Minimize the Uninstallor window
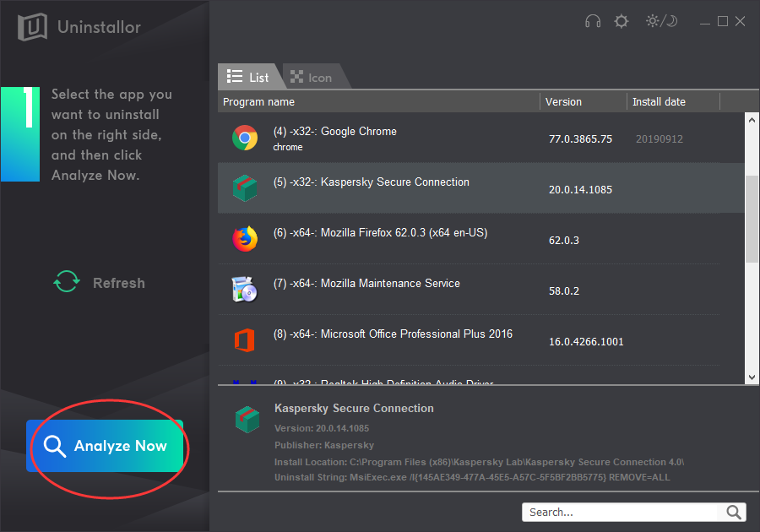The width and height of the screenshot is (760, 532). (705, 22)
